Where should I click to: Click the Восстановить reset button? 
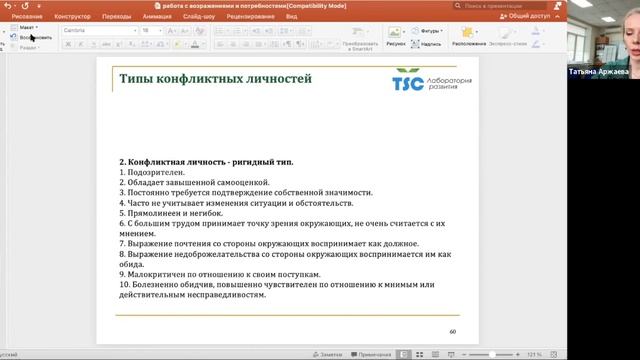[31, 37]
